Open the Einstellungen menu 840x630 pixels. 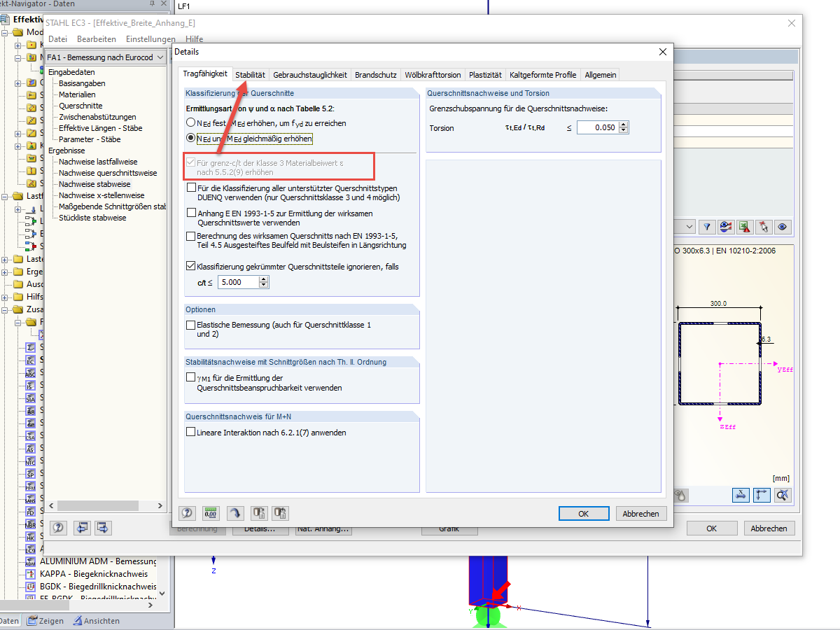pos(150,39)
